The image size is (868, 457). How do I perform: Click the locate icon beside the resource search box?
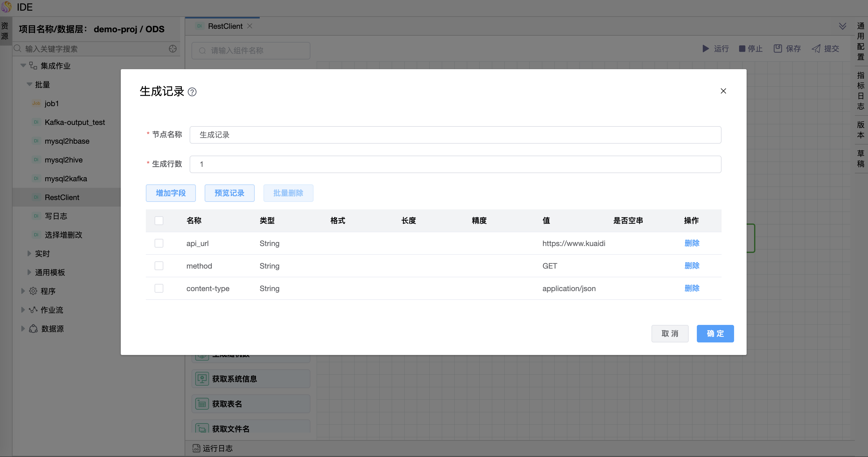[172, 49]
